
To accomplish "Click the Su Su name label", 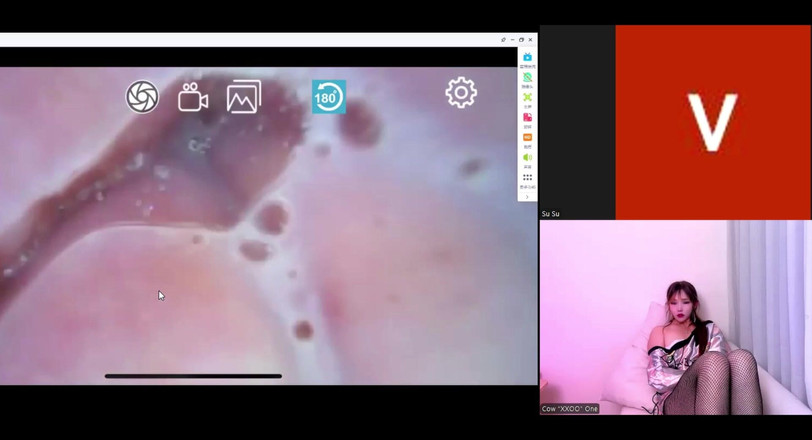I will [551, 214].
